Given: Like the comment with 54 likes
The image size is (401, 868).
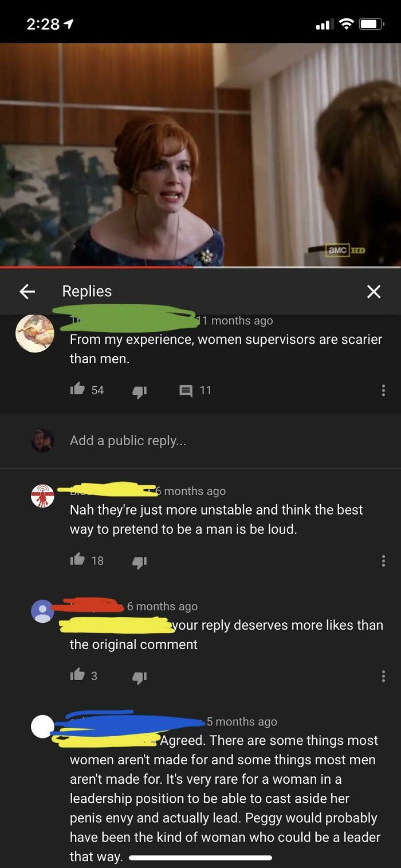Looking at the screenshot, I should click(x=77, y=390).
